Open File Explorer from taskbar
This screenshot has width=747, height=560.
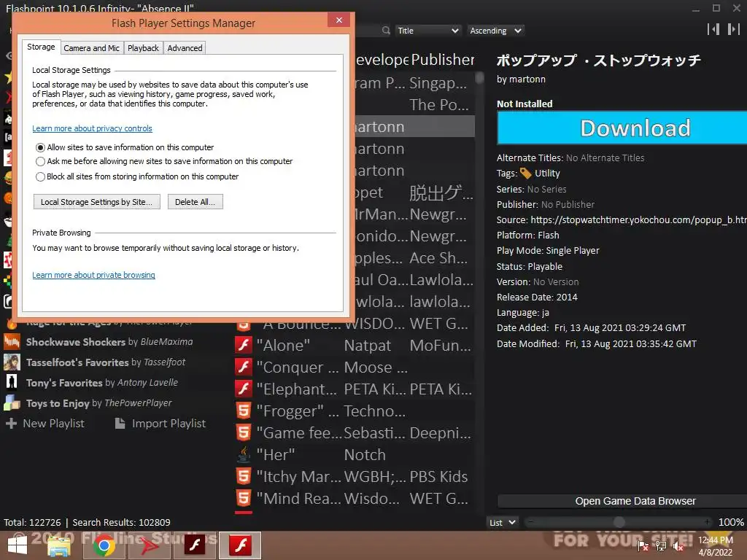coord(59,545)
